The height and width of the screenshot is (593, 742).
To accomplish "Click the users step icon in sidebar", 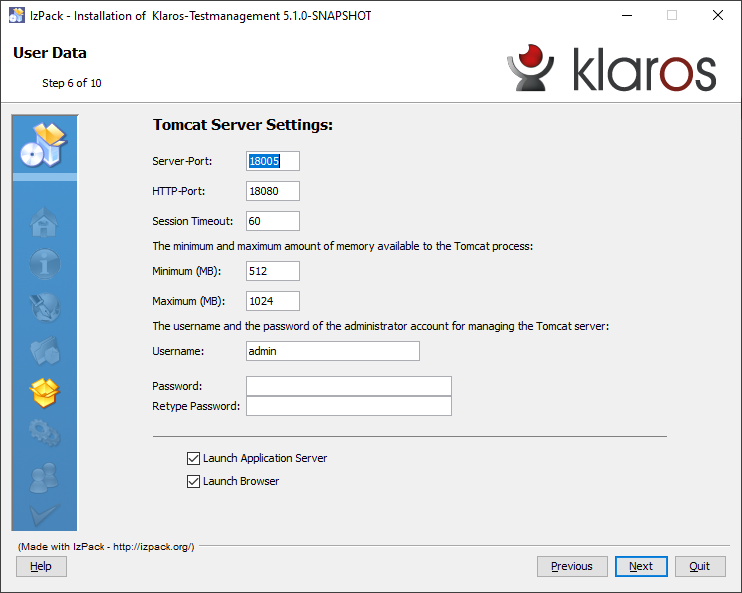I will (x=45, y=477).
